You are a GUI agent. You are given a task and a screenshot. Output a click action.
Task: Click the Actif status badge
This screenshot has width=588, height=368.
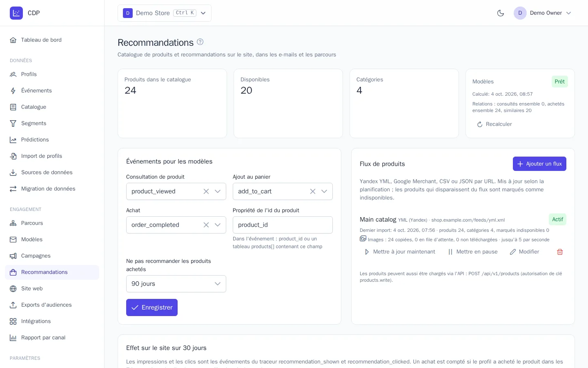tap(557, 220)
